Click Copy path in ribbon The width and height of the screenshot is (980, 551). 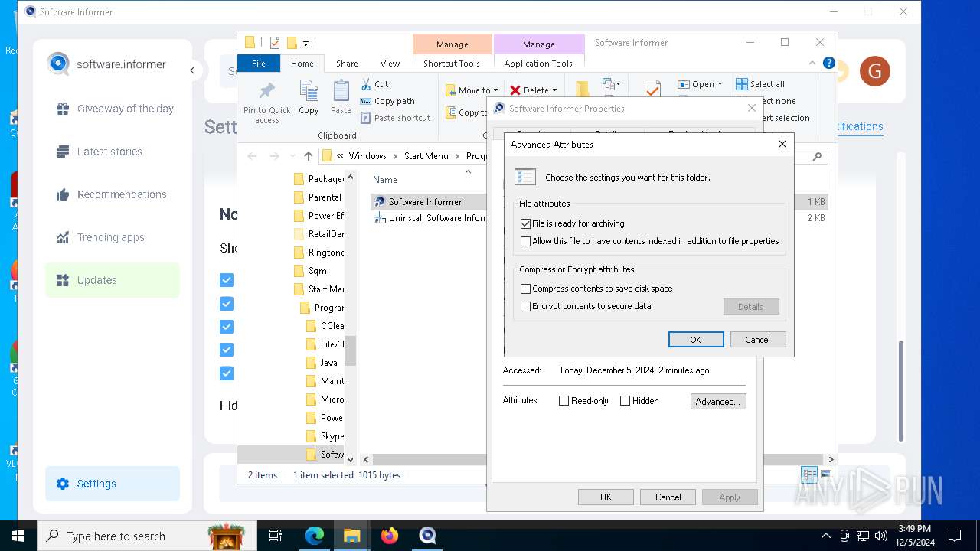tap(387, 101)
